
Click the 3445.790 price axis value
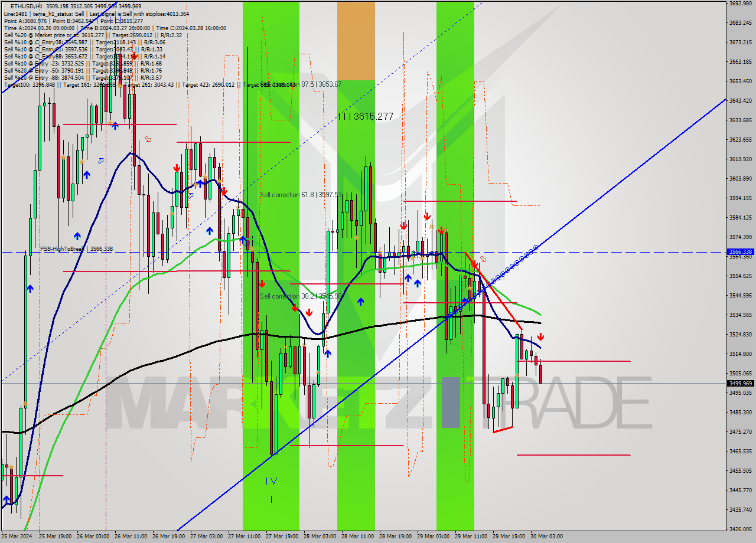click(741, 490)
